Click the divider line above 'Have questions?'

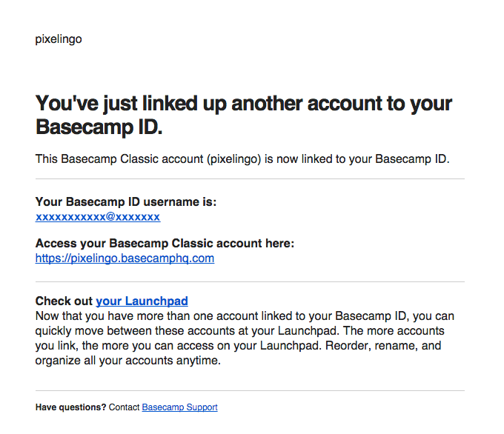tap(250, 390)
